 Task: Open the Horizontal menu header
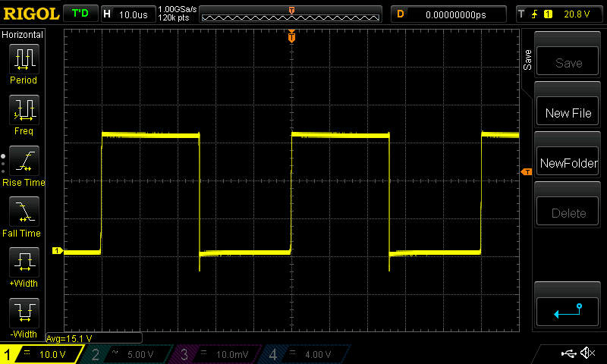[x=23, y=35]
